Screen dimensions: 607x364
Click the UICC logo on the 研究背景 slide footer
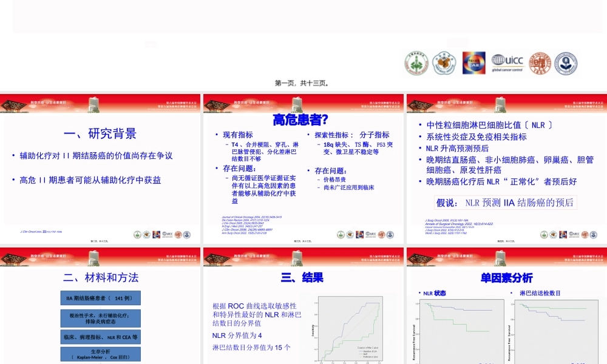(168, 233)
